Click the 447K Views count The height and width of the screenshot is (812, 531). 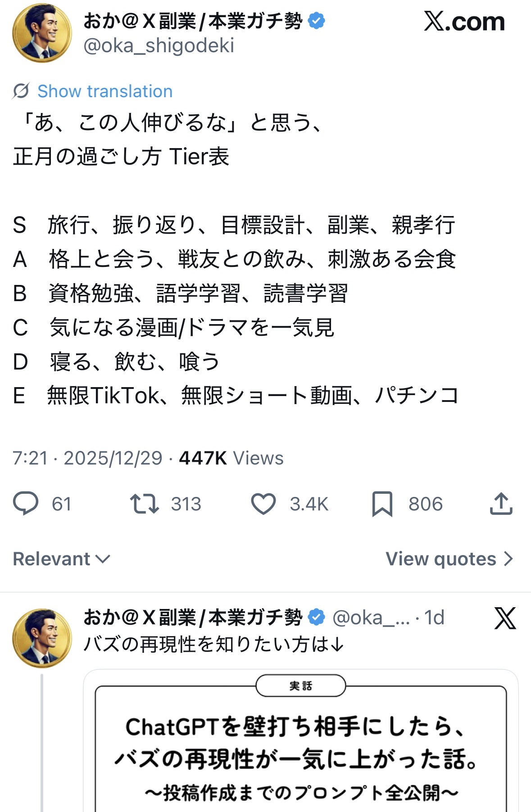231,458
